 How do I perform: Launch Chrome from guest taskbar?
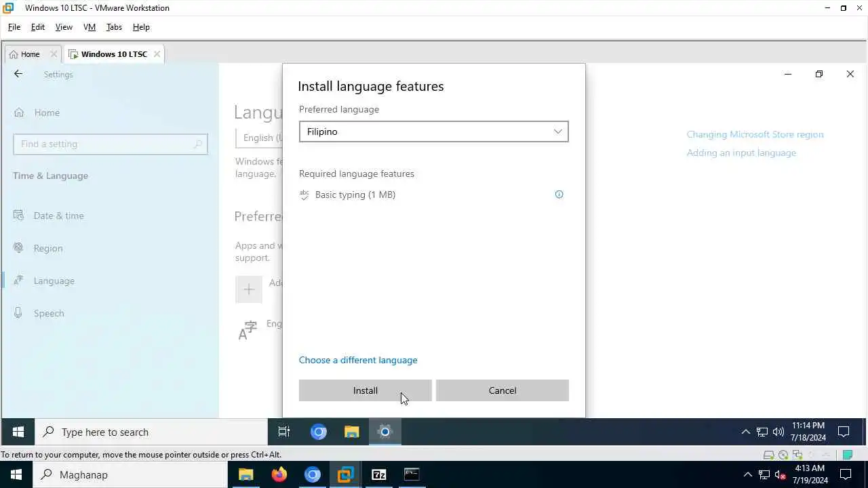[319, 432]
